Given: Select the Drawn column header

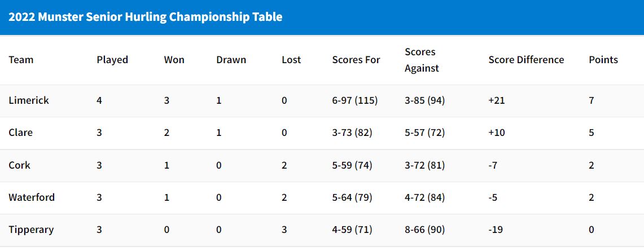Looking at the screenshot, I should (x=231, y=60).
